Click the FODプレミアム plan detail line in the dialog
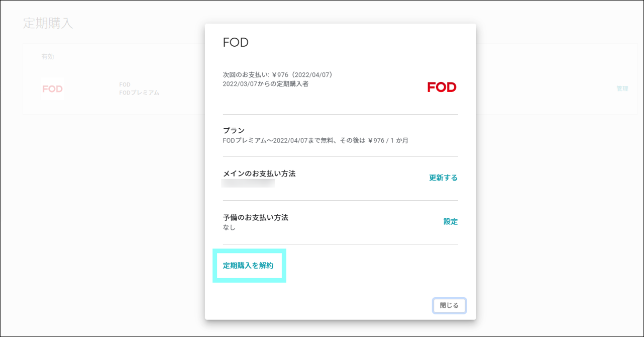The width and height of the screenshot is (644, 337). click(x=315, y=140)
